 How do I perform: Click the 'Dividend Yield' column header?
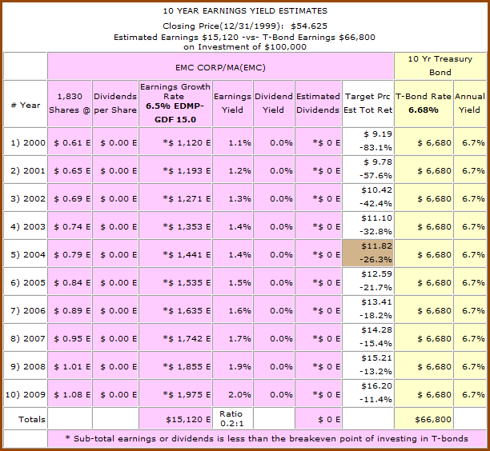coord(274,104)
